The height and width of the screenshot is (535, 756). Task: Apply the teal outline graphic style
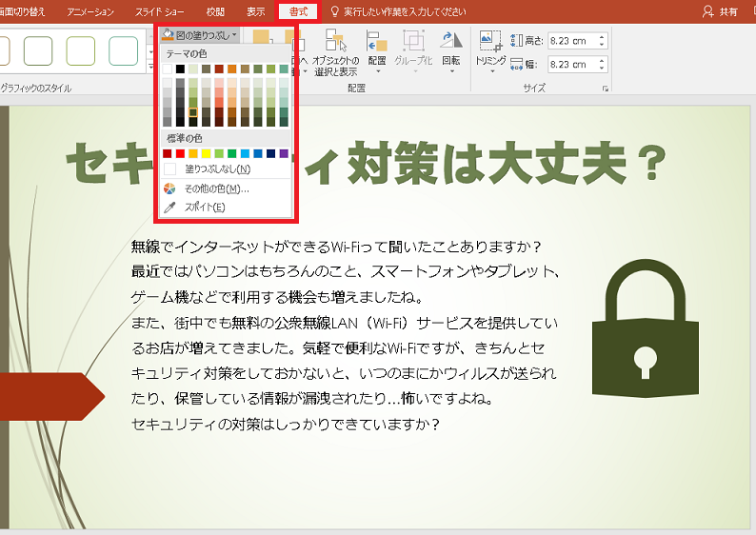tap(124, 51)
